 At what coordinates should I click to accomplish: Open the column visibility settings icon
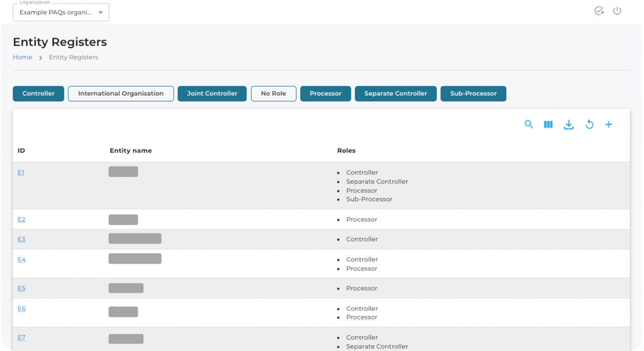pyautogui.click(x=548, y=124)
